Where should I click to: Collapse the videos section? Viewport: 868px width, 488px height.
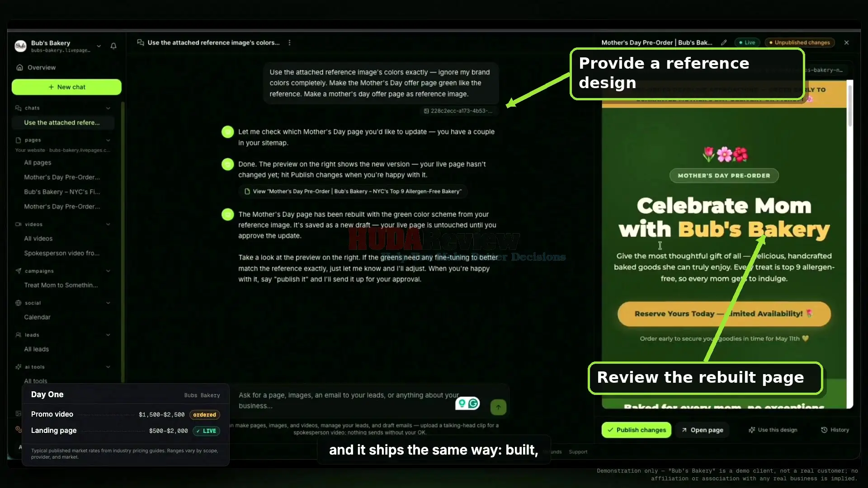coord(108,224)
